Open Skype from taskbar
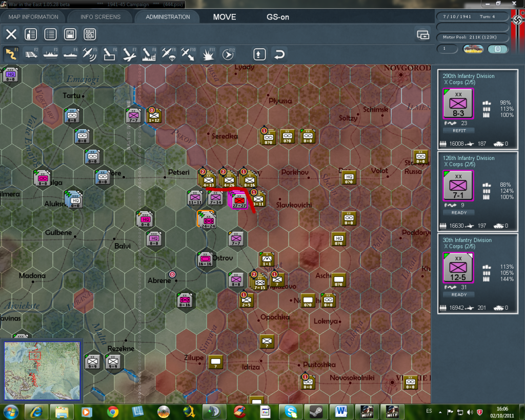The image size is (525, 420). pos(290,412)
